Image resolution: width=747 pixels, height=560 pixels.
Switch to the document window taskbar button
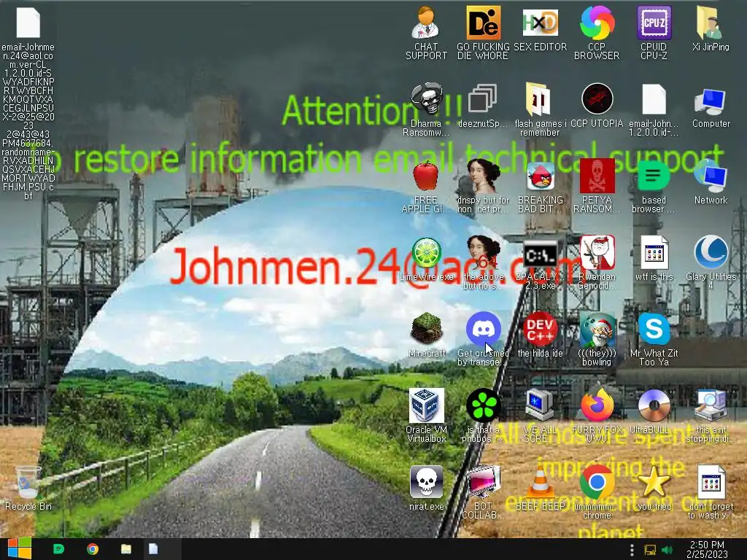[x=153, y=549]
